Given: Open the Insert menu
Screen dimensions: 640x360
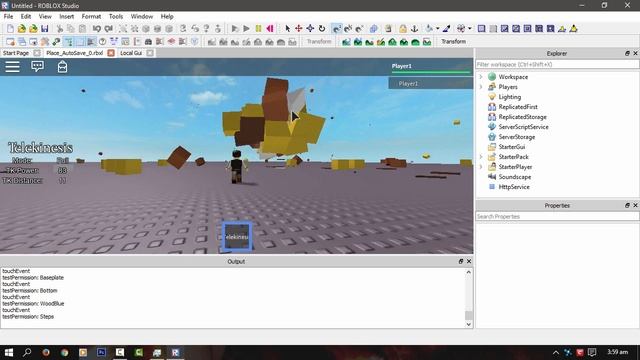Looking at the screenshot, I should pos(67,16).
